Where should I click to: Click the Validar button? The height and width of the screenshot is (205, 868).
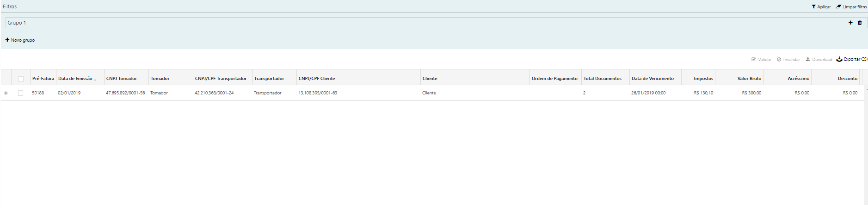pyautogui.click(x=761, y=59)
